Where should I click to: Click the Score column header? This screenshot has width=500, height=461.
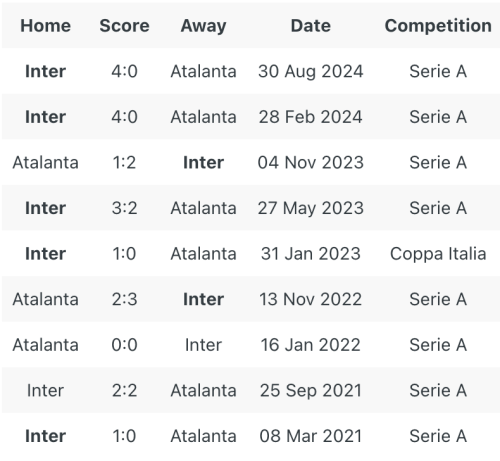(x=124, y=26)
